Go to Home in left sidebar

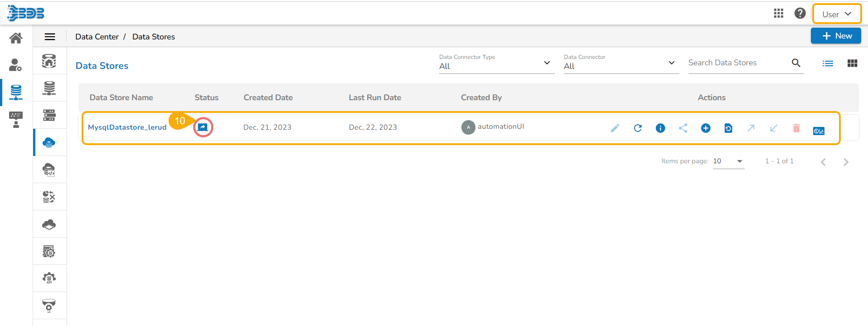(x=16, y=38)
